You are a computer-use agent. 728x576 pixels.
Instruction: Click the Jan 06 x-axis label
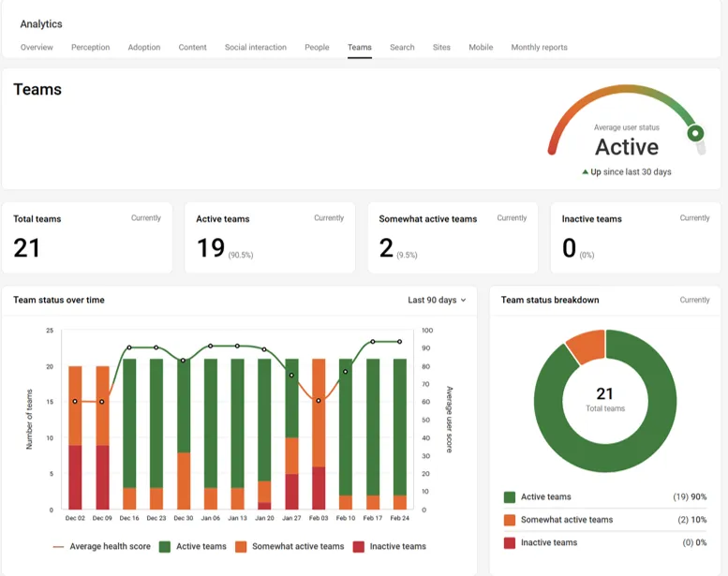(210, 518)
